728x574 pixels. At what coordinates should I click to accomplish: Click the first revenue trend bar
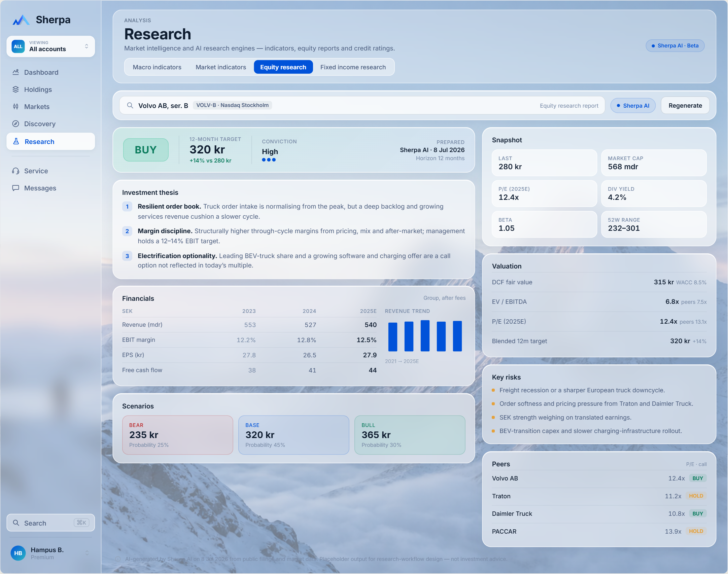coord(393,337)
